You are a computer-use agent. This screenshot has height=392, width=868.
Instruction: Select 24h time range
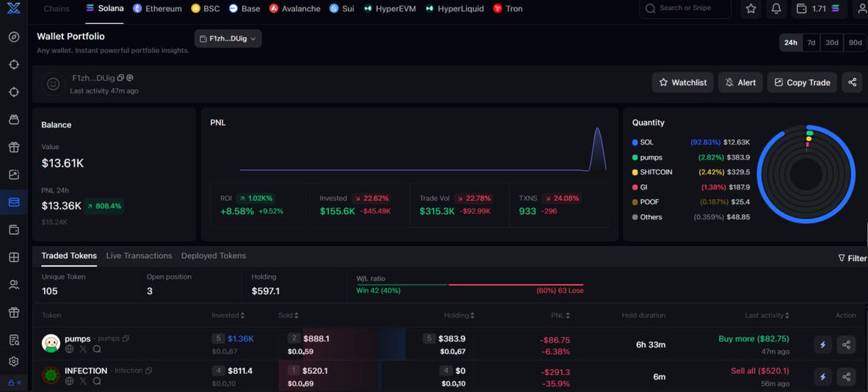point(791,43)
